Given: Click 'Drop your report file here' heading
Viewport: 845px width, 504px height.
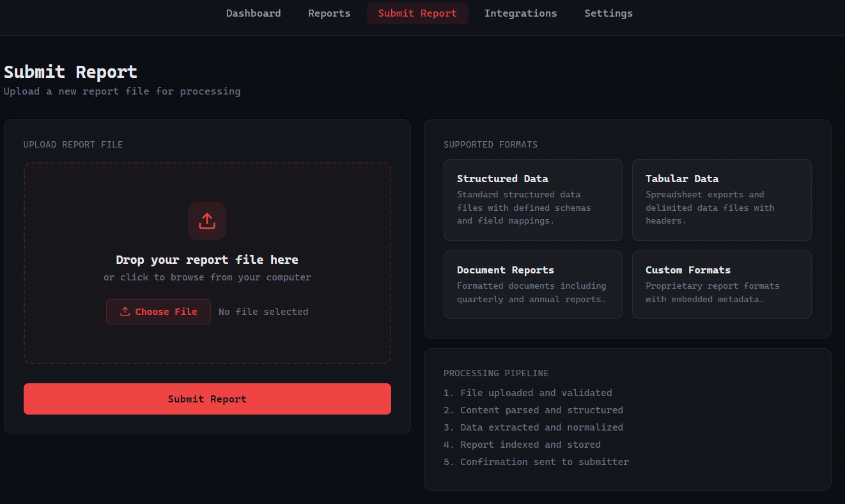Looking at the screenshot, I should tap(207, 260).
